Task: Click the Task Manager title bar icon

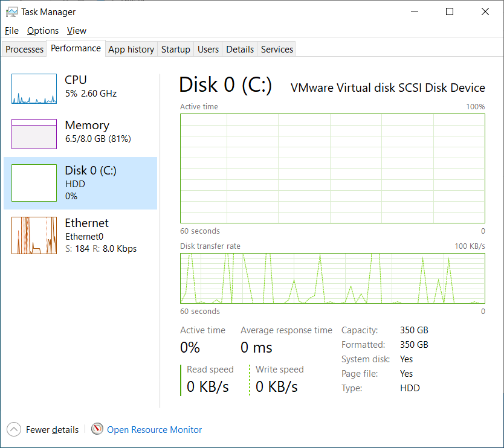Action: 12,11
